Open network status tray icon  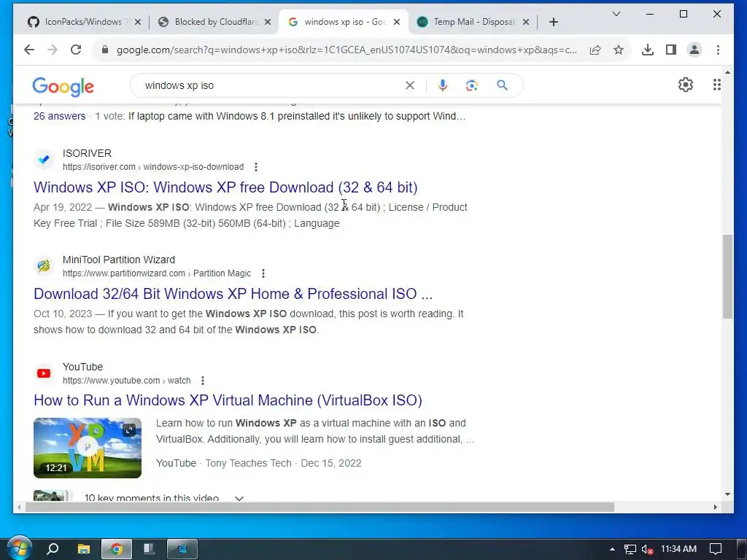coord(630,549)
